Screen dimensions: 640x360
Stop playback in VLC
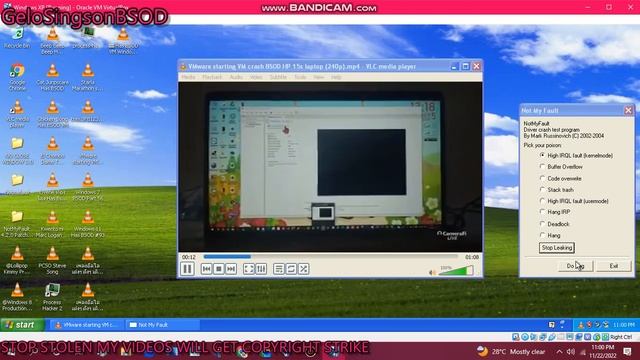tap(219, 269)
